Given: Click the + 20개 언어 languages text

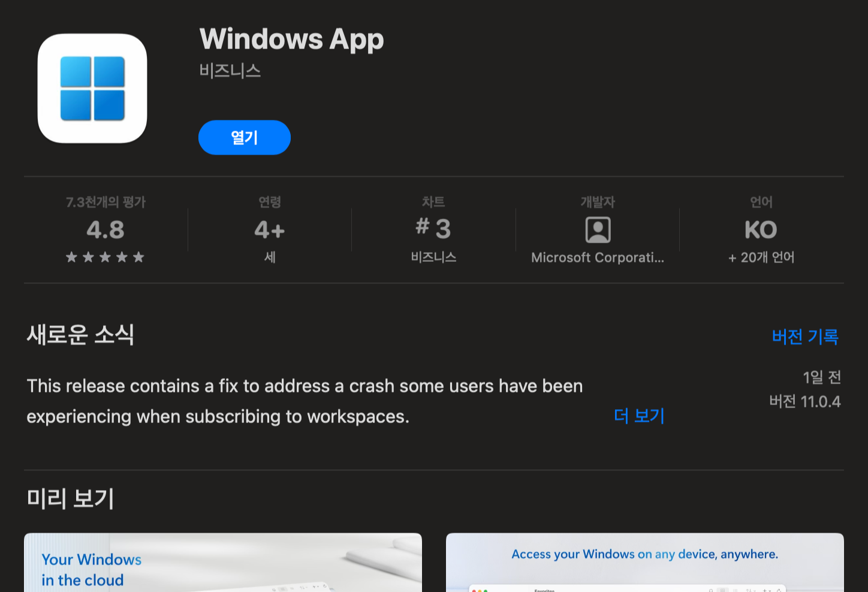Looking at the screenshot, I should coord(761,258).
